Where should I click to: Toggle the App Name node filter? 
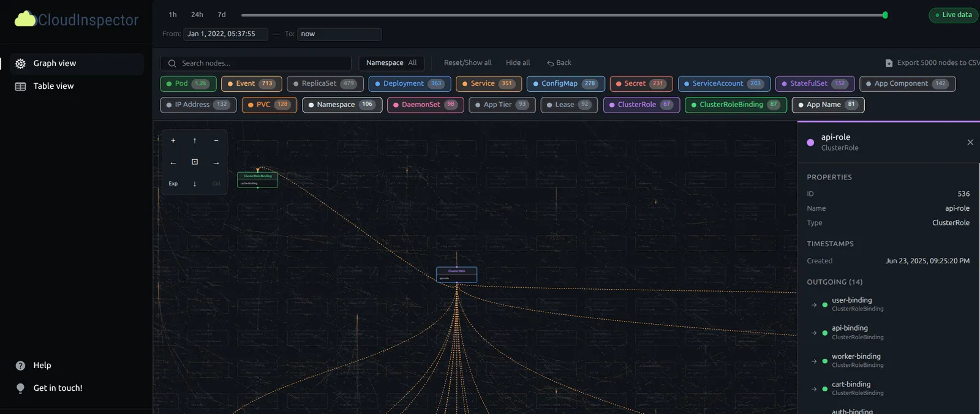[828, 105]
